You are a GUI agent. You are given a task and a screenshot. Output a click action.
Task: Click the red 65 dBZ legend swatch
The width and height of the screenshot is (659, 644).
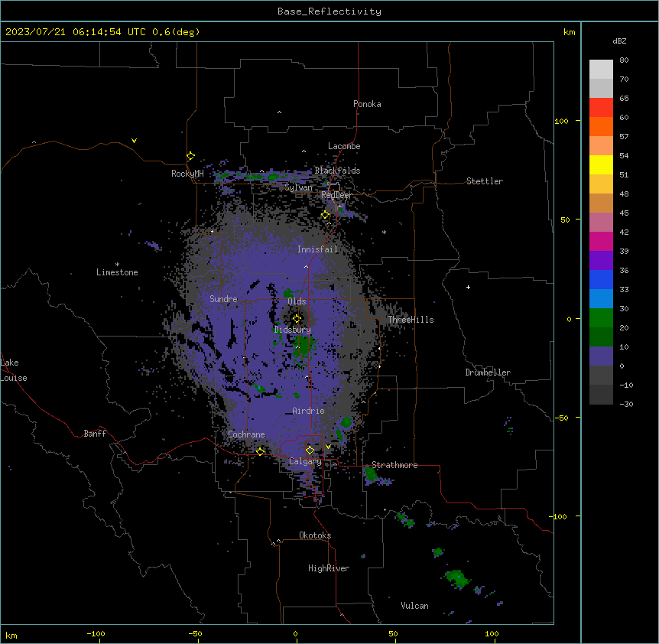tap(601, 107)
